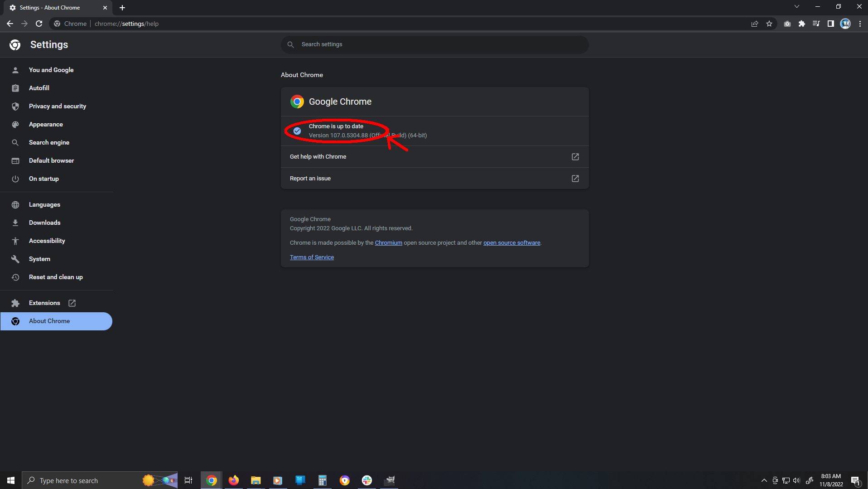Open the Windows Start menu
Viewport: 868px width, 489px height.
tap(11, 480)
